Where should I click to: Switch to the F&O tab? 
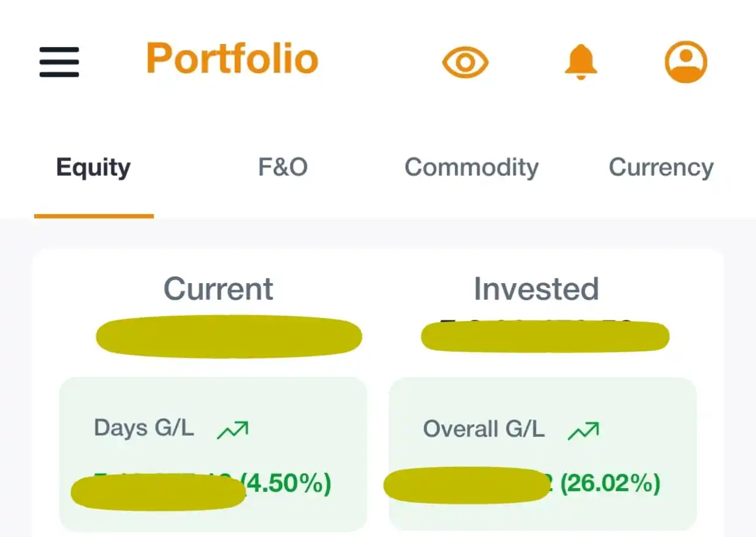282,167
